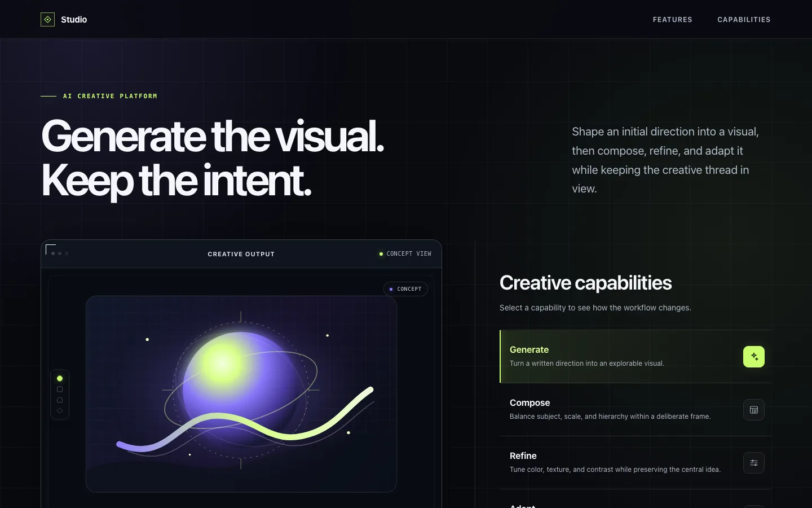Click the generated sphere artwork preview
812x508 pixels.
pos(241,394)
